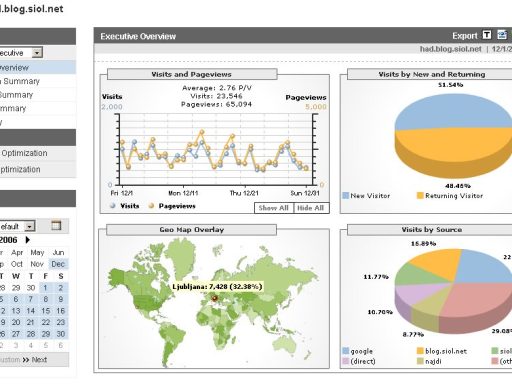Select Jun in the month picker
The width and height of the screenshot is (512, 384).
pyautogui.click(x=58, y=252)
